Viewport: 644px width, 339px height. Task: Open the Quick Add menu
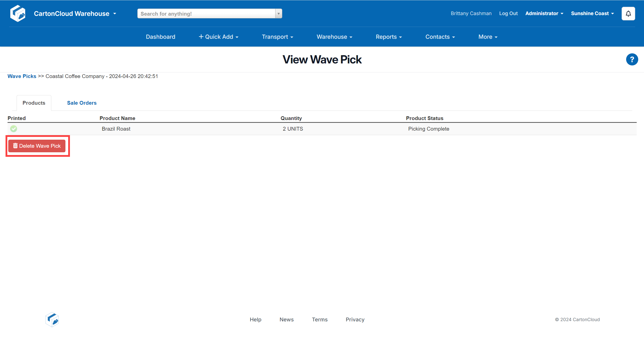pyautogui.click(x=218, y=37)
